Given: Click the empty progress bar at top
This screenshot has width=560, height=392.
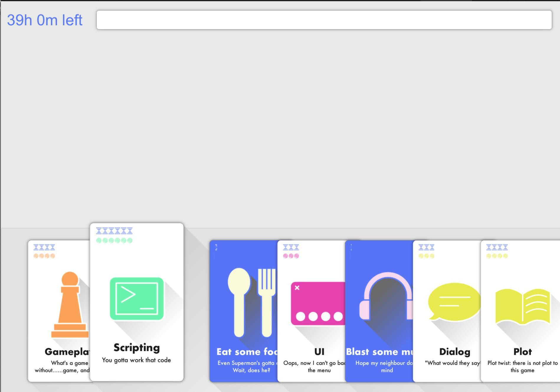Looking at the screenshot, I should coord(324,20).
